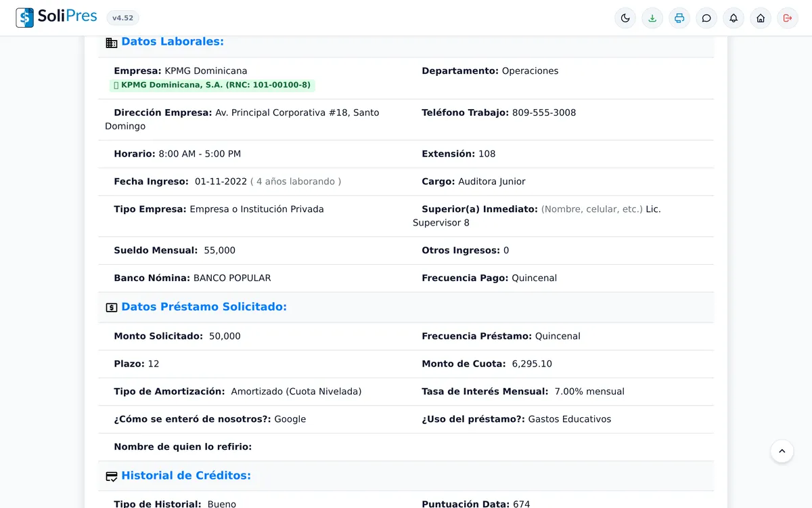The image size is (812, 508).
Task: Click the Datos Préstamo Solicitado heading
Action: pos(204,307)
